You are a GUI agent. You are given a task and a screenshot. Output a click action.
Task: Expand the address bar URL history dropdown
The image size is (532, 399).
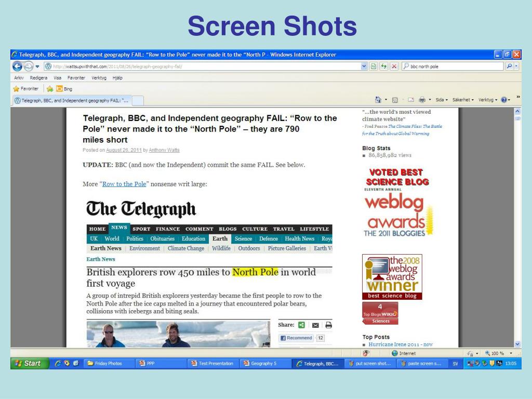click(364, 66)
